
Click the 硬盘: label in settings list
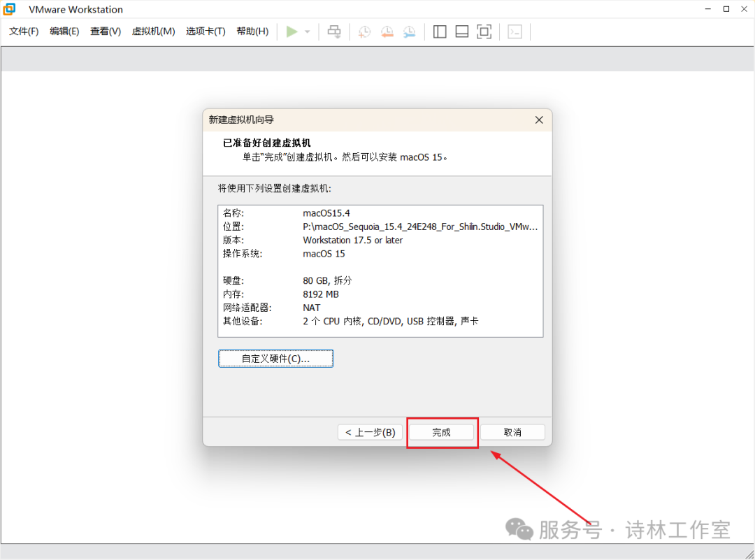tap(233, 280)
